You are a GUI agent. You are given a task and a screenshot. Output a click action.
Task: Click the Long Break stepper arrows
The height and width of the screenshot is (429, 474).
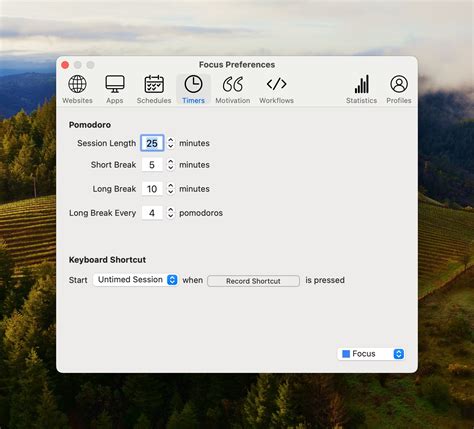[171, 189]
